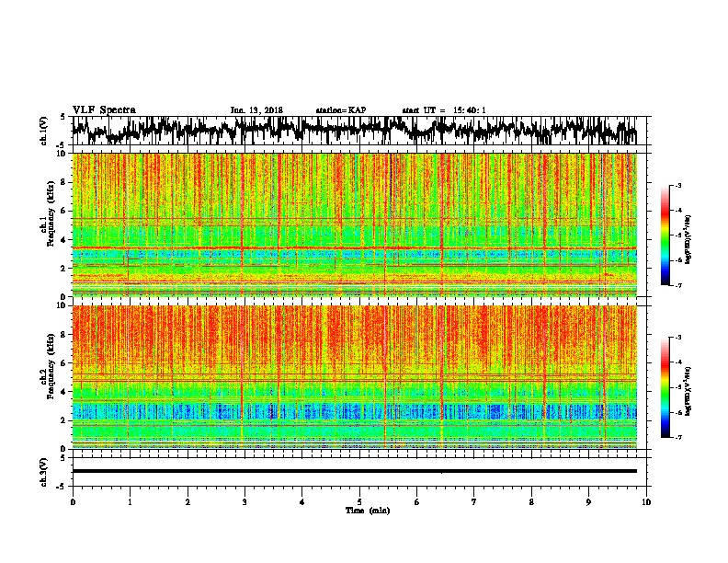Click time axis tick label "6"
The image size is (728, 563).
tap(417, 502)
